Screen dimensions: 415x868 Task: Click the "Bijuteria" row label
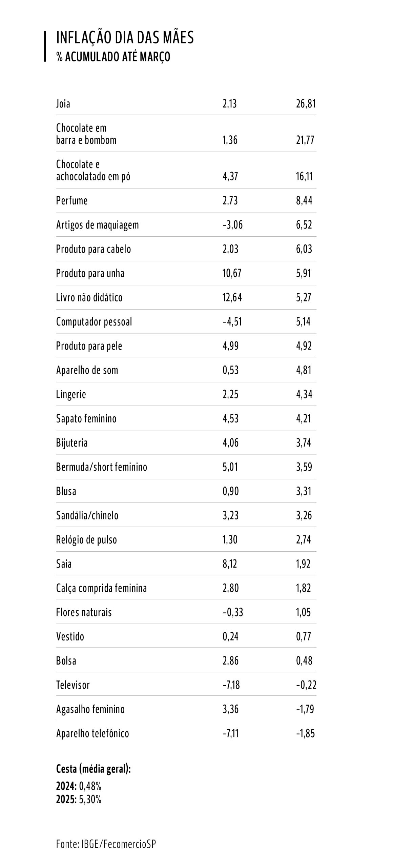pos(72,443)
